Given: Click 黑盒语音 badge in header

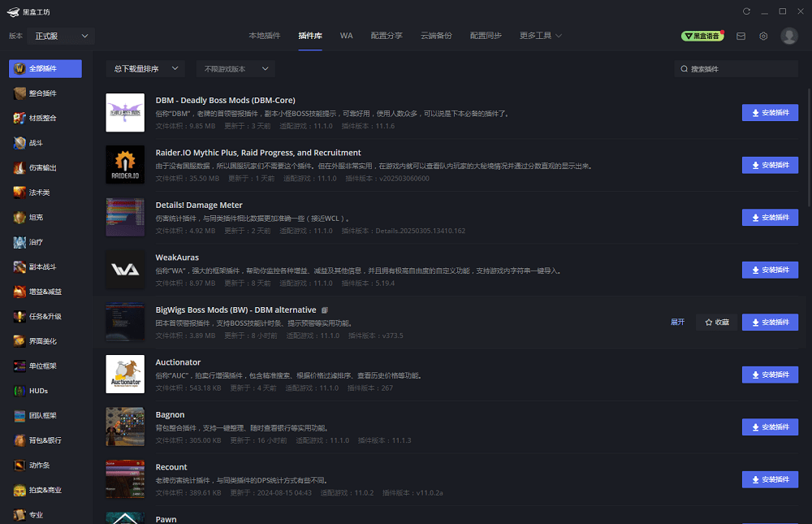Looking at the screenshot, I should coord(702,36).
